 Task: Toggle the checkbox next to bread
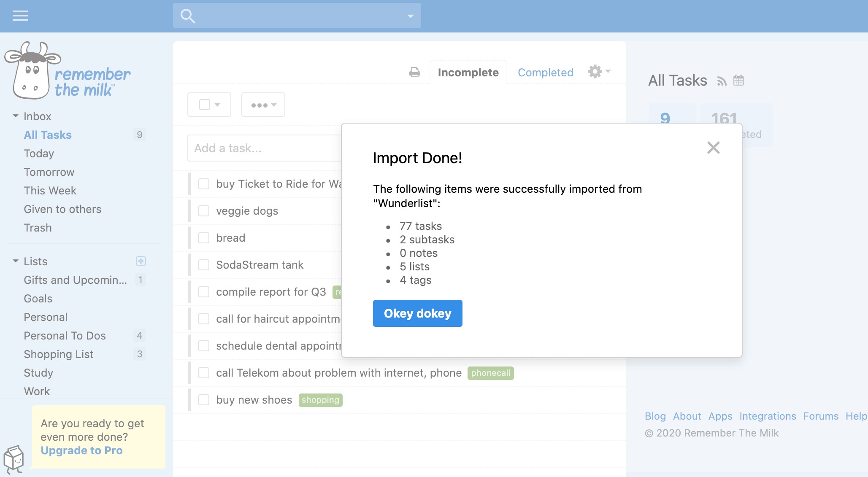[x=204, y=237]
